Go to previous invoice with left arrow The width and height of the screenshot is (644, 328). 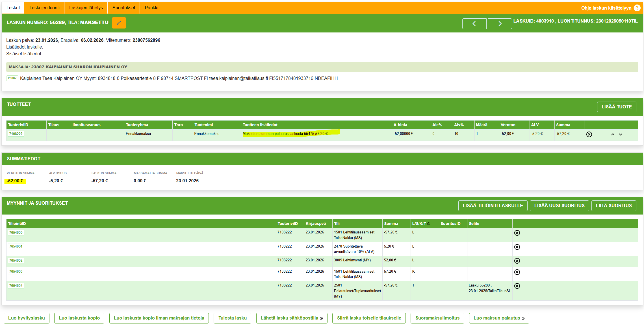(474, 24)
